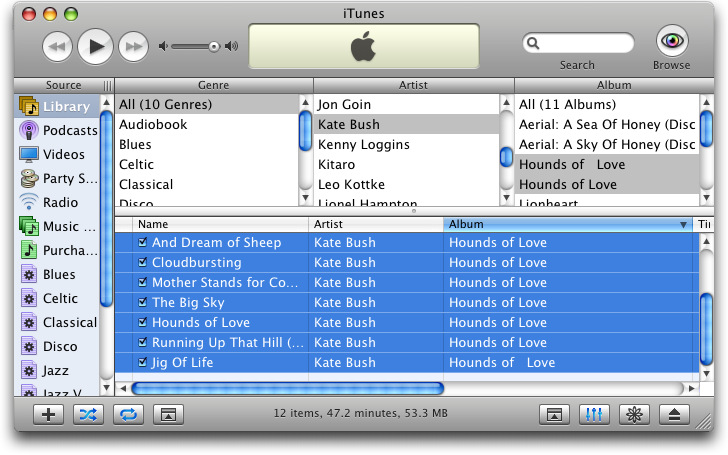Skip ahead with the fast-forward button

(133, 46)
